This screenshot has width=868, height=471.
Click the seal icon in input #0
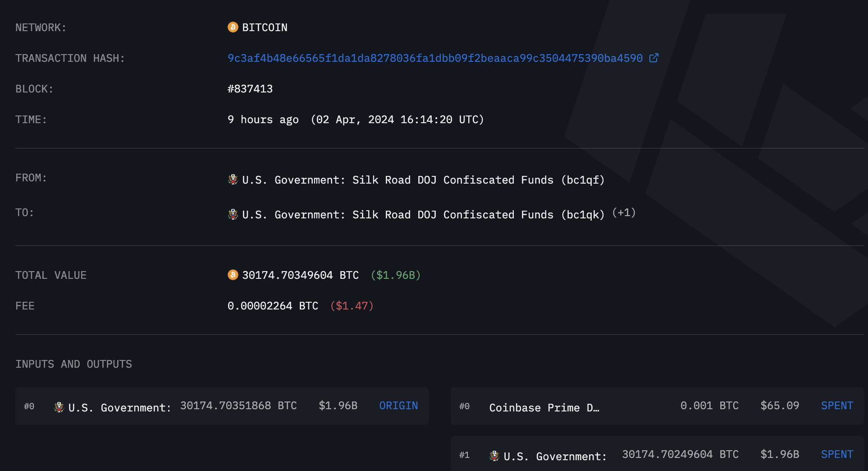click(59, 407)
